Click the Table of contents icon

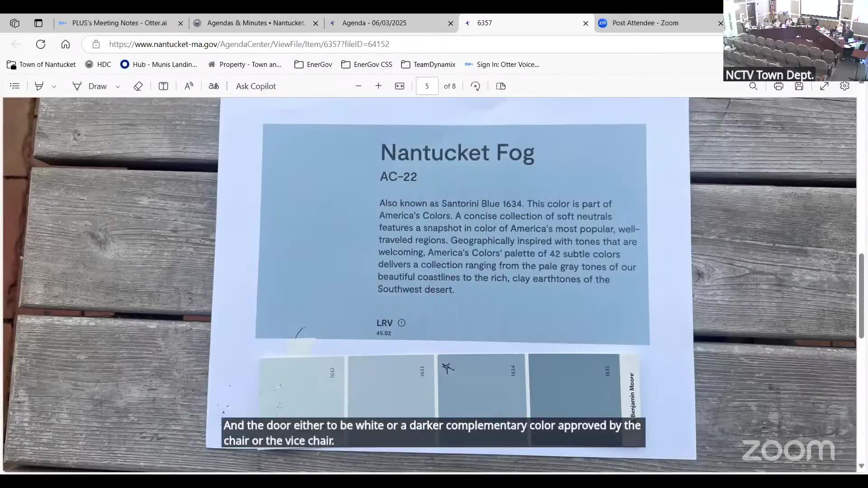pos(14,86)
